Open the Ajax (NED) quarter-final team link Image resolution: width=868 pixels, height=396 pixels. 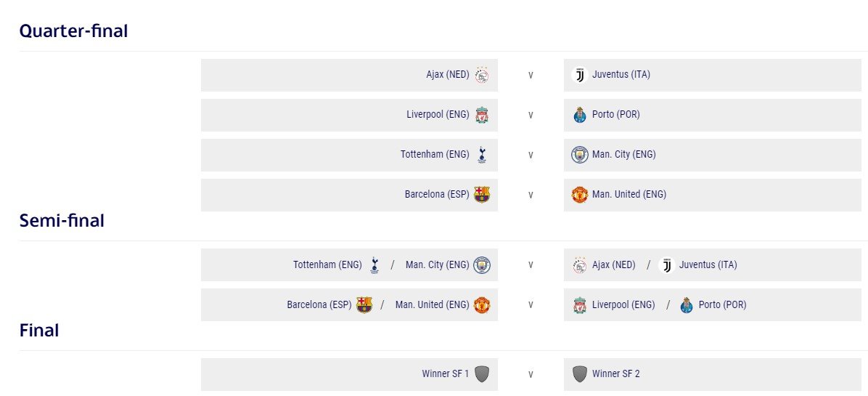pos(447,75)
